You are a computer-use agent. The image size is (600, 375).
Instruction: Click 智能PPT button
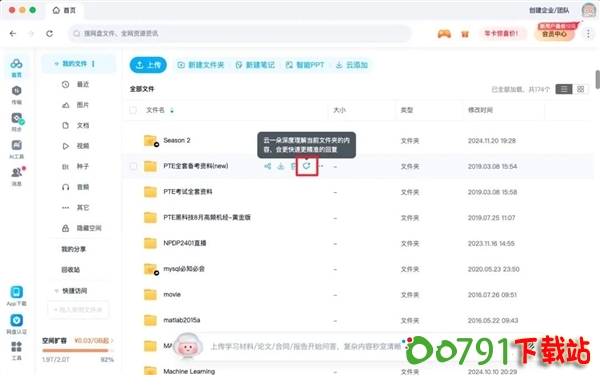point(305,65)
